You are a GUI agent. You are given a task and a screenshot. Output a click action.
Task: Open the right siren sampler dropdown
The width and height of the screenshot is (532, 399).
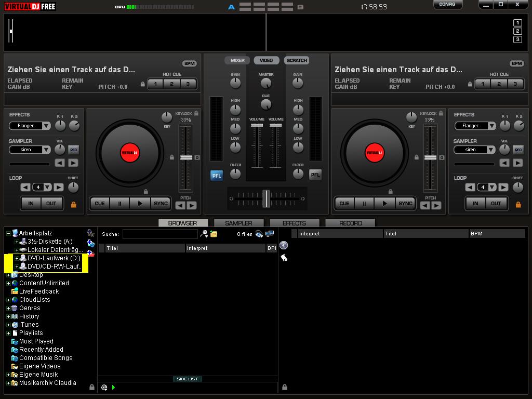(491, 150)
